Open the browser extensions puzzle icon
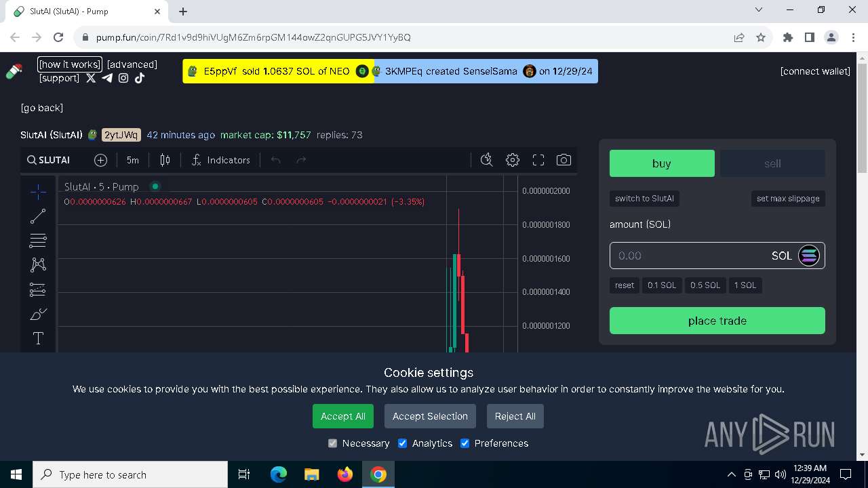The width and height of the screenshot is (868, 488). [788, 37]
